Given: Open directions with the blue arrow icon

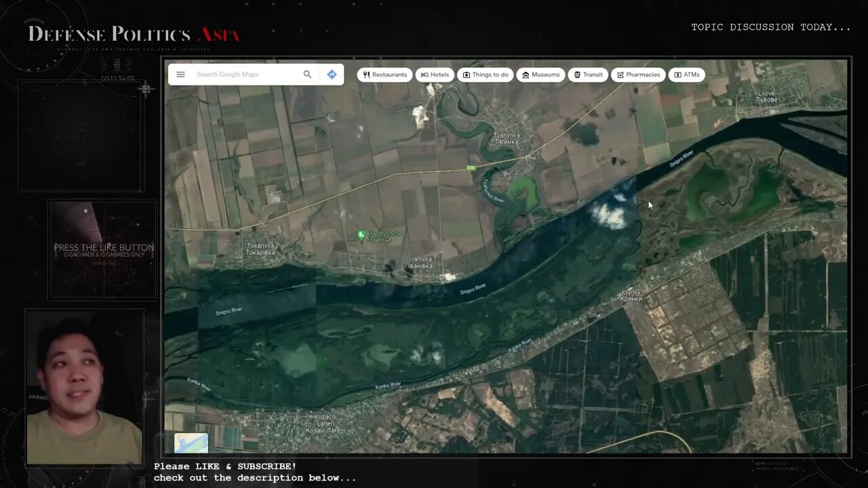Looking at the screenshot, I should 332,75.
